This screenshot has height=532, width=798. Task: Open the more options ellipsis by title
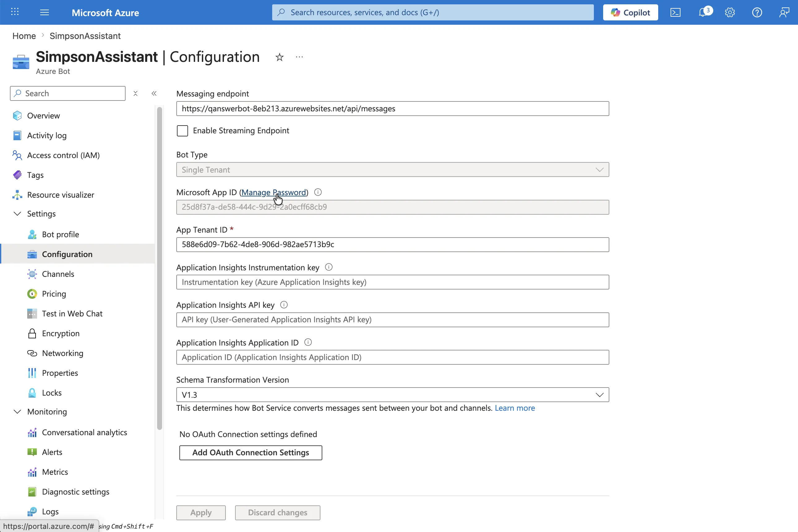point(299,57)
